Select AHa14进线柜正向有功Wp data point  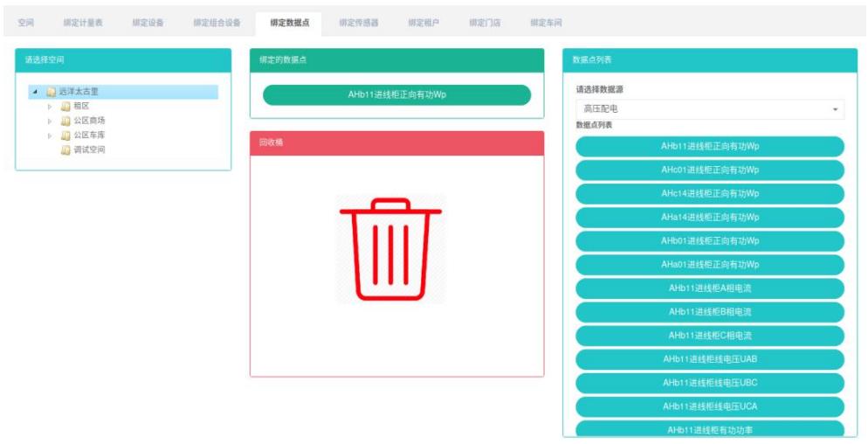click(x=709, y=217)
